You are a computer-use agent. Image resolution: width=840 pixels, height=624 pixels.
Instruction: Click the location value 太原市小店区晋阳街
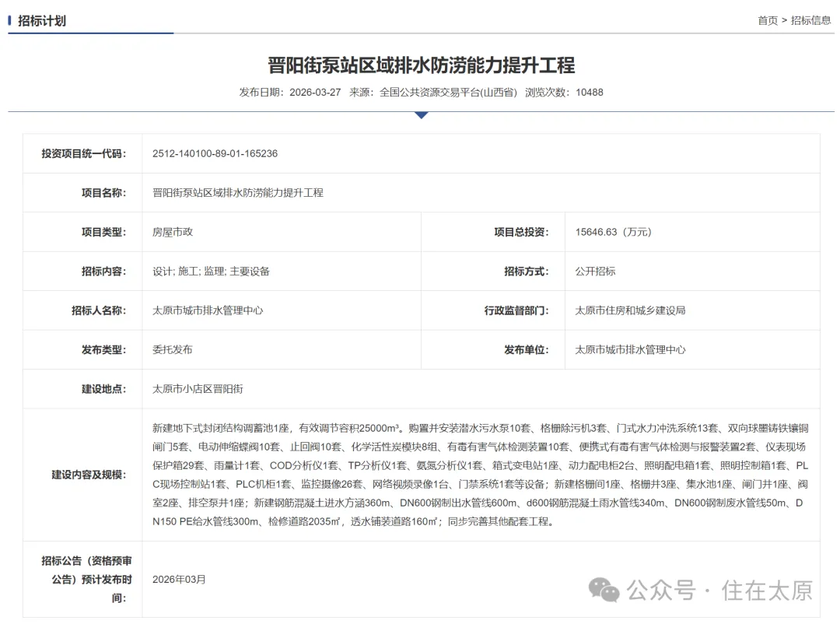click(198, 389)
